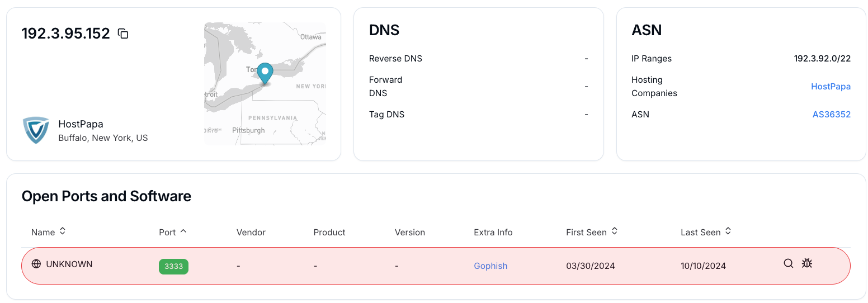Select the UNKNOWN service row

436,266
